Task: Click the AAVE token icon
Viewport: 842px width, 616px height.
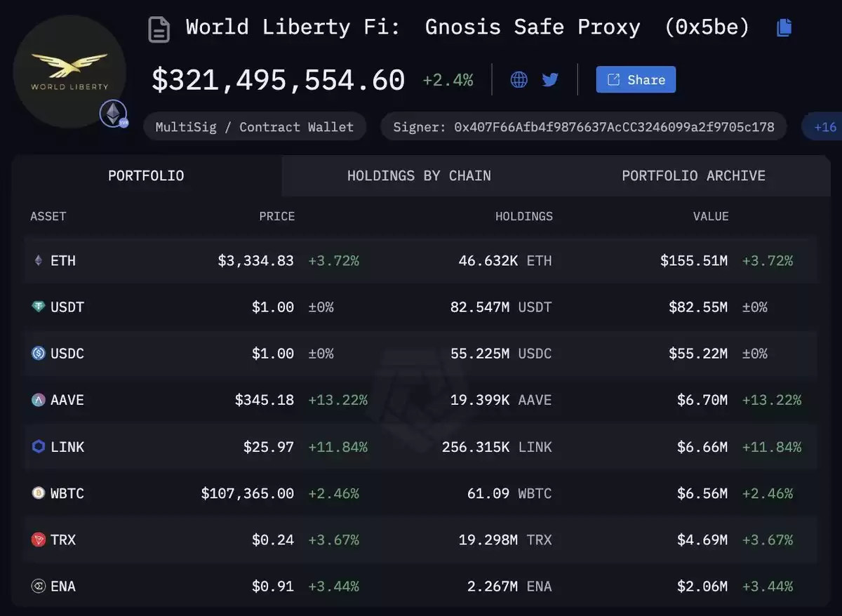Action: coord(39,400)
